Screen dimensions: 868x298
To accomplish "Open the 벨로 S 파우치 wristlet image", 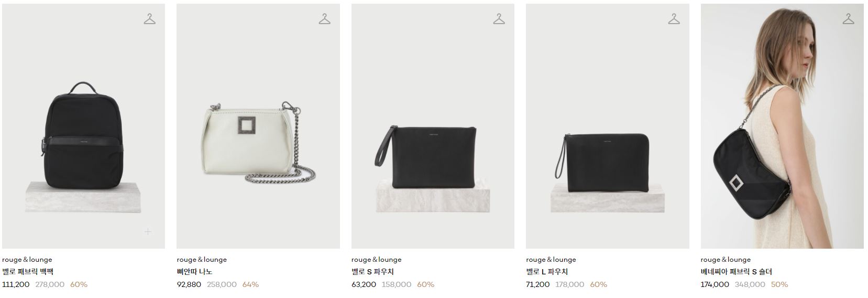I will tap(433, 126).
